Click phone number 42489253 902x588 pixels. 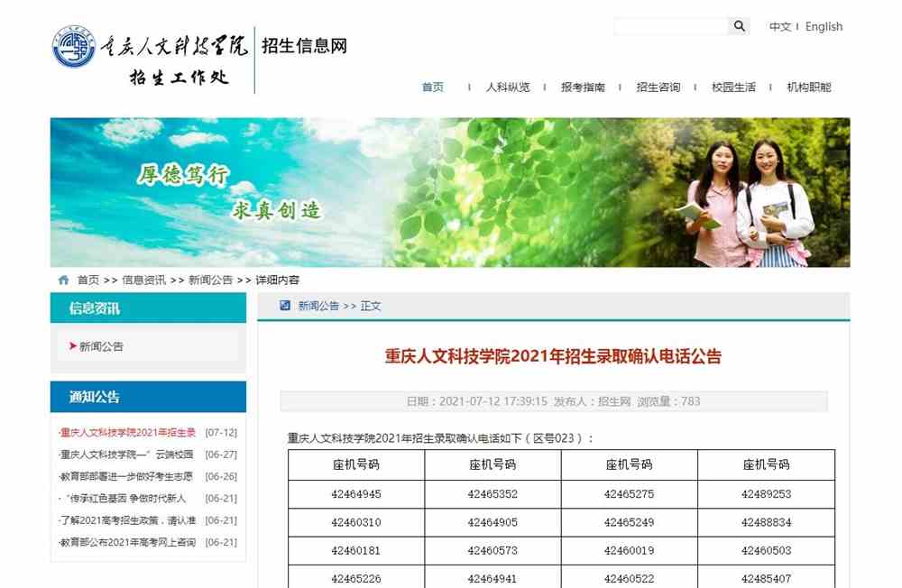click(x=766, y=494)
